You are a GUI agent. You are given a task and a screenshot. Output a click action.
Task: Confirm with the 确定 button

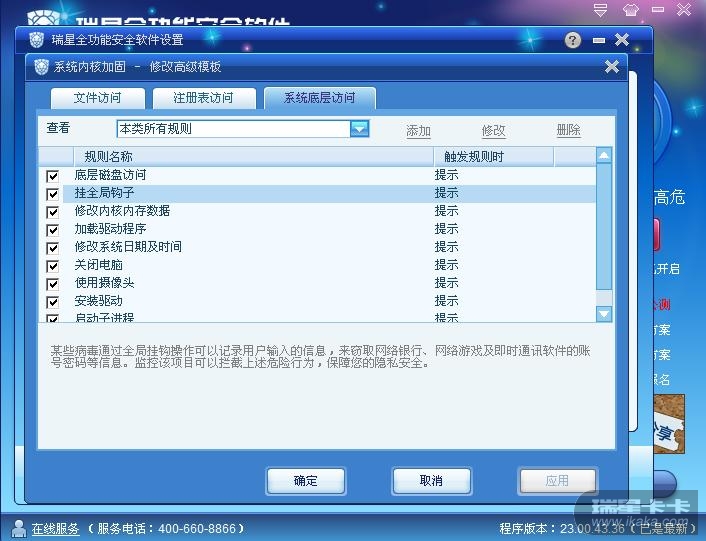pyautogui.click(x=306, y=481)
